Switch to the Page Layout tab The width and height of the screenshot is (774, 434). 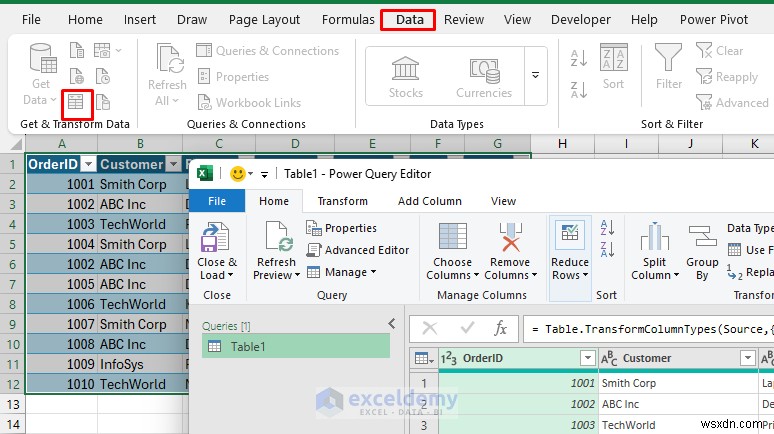coord(264,20)
